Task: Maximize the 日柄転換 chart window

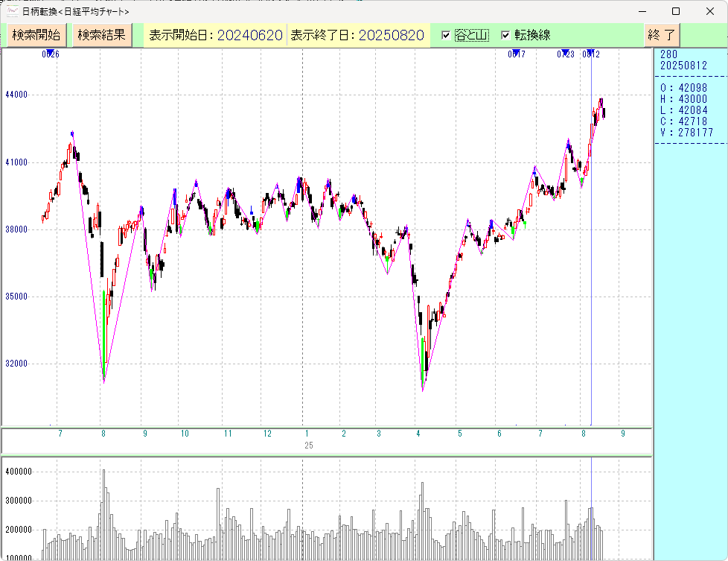Action: click(676, 11)
